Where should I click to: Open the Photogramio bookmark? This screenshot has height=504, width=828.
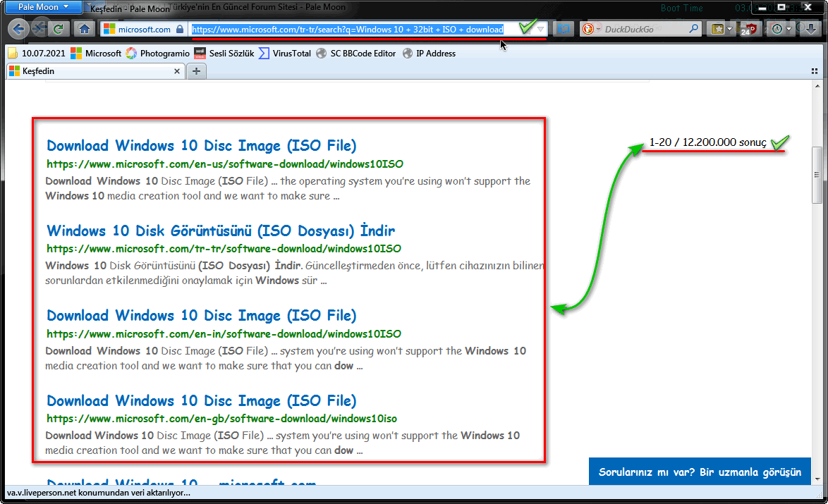tap(157, 54)
